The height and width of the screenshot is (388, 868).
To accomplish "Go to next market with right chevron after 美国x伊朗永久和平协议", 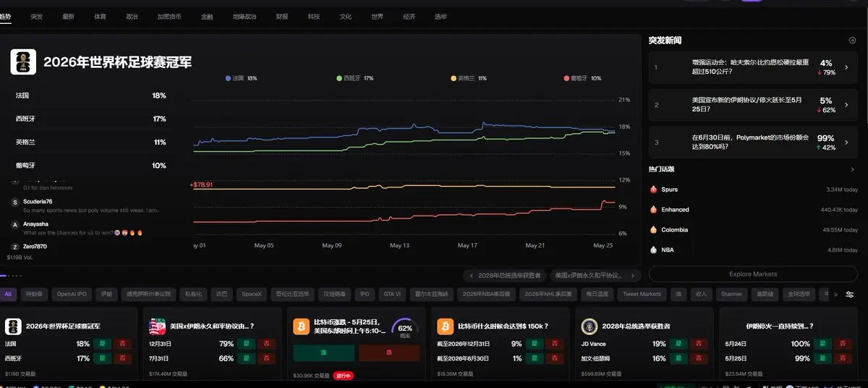I will (x=633, y=276).
